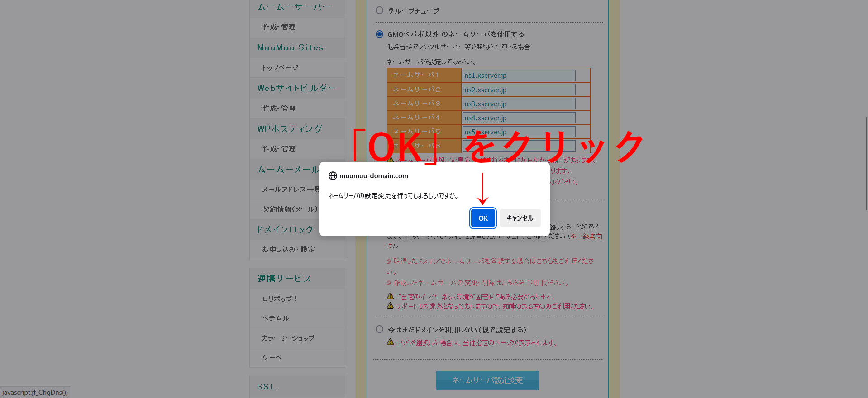The width and height of the screenshot is (868, 398).
Task: Click the WPホスティング sidebar heading
Action: click(290, 129)
